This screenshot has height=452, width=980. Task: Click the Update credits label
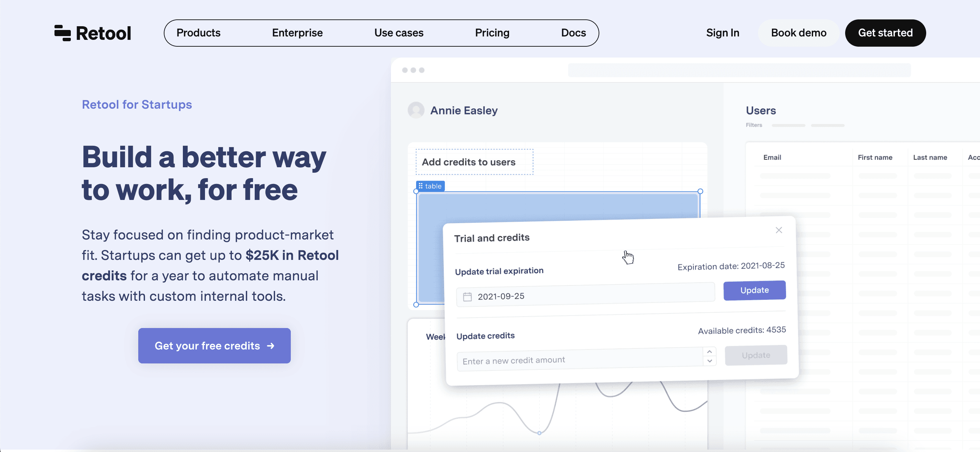point(486,336)
